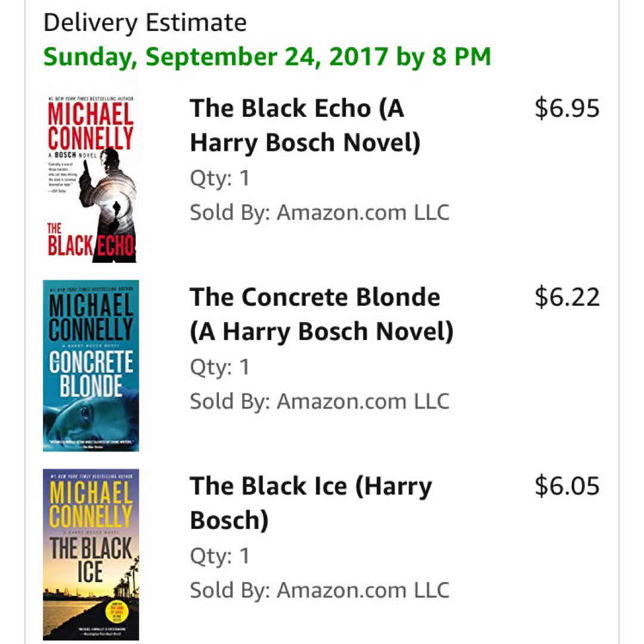This screenshot has width=644, height=644.
Task: Click the "Delivery Estimate" heading
Action: point(145,23)
